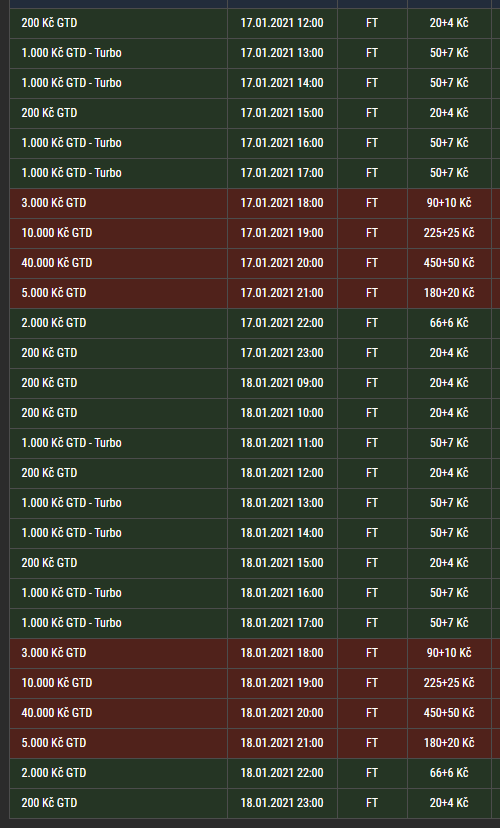Click the 1.000 Kč GTD - Turbo at 17.01.2021 13:00
Viewport: 500px width, 828px height.
pyautogui.click(x=71, y=53)
